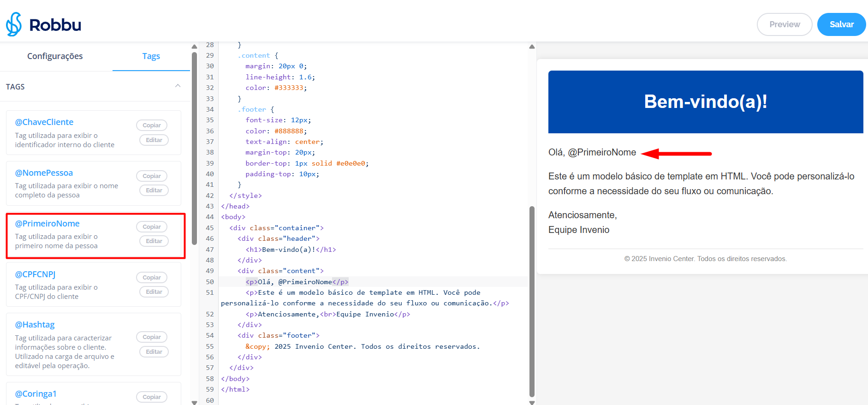
Task: Edit the @Hashtag tag
Action: (154, 352)
